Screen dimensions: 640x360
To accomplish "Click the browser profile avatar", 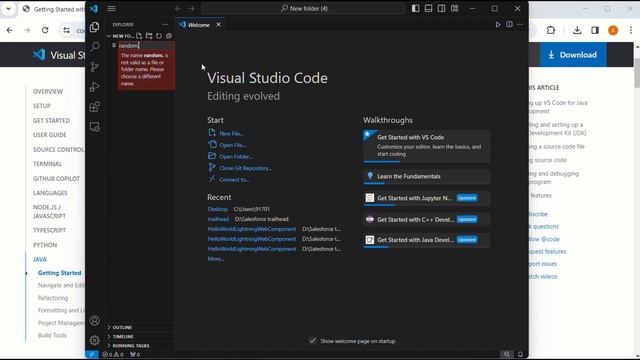I will [613, 30].
